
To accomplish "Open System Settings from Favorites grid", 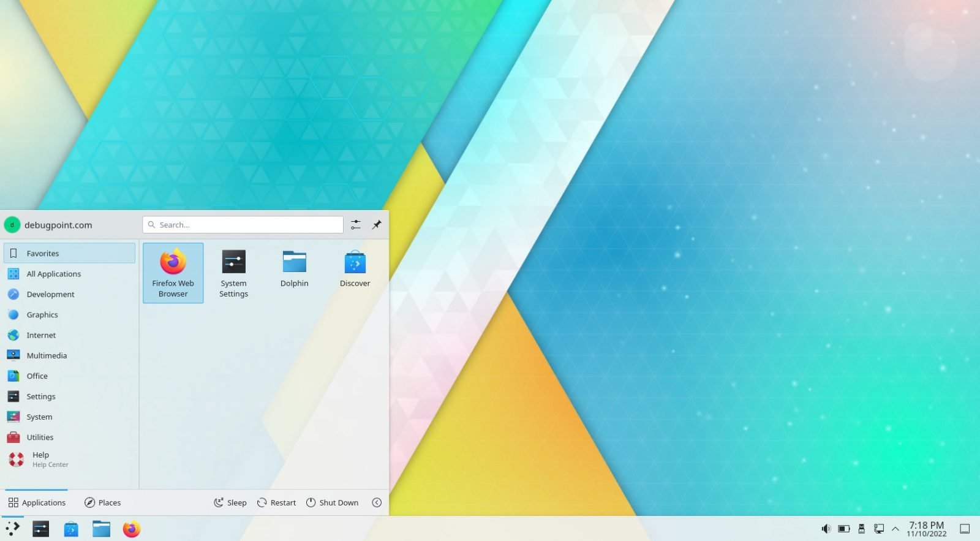I will pos(233,273).
